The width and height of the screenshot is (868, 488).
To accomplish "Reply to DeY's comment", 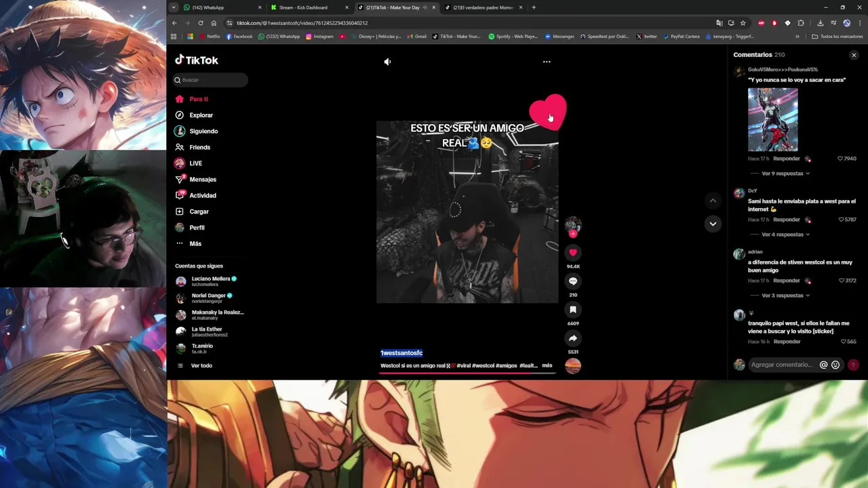I will (787, 220).
